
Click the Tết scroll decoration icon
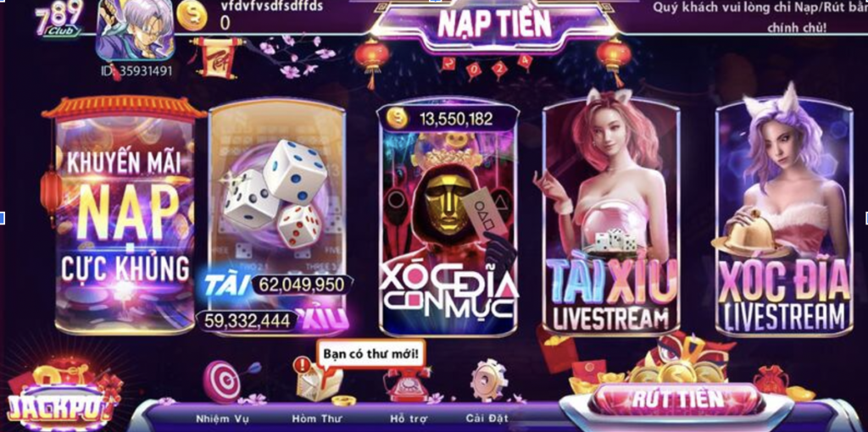coord(214,57)
